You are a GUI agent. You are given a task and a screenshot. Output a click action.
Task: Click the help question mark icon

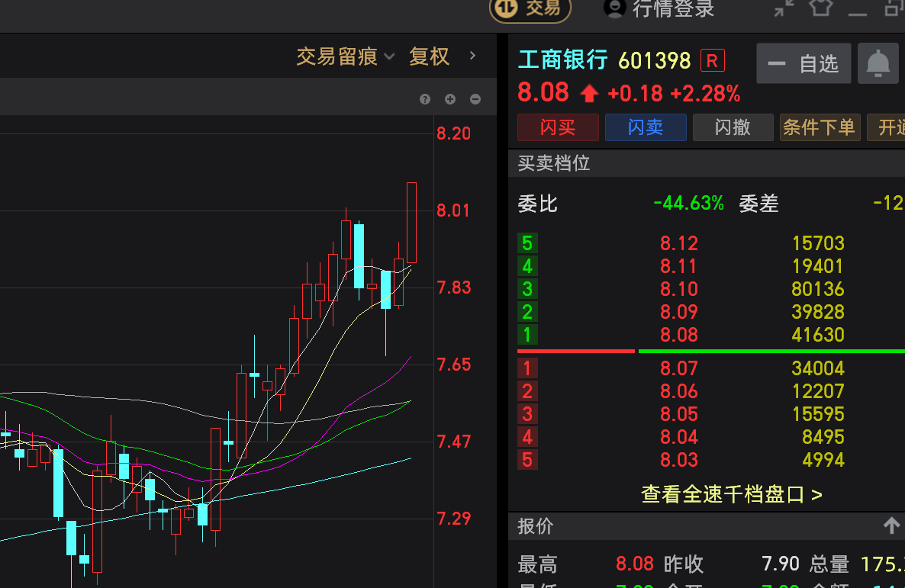pos(425,99)
